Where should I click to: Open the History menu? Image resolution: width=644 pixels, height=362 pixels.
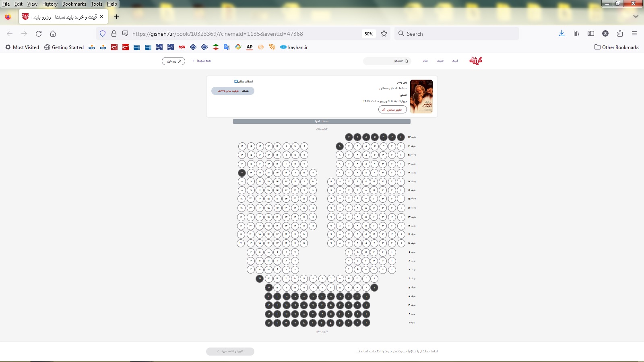click(x=50, y=4)
